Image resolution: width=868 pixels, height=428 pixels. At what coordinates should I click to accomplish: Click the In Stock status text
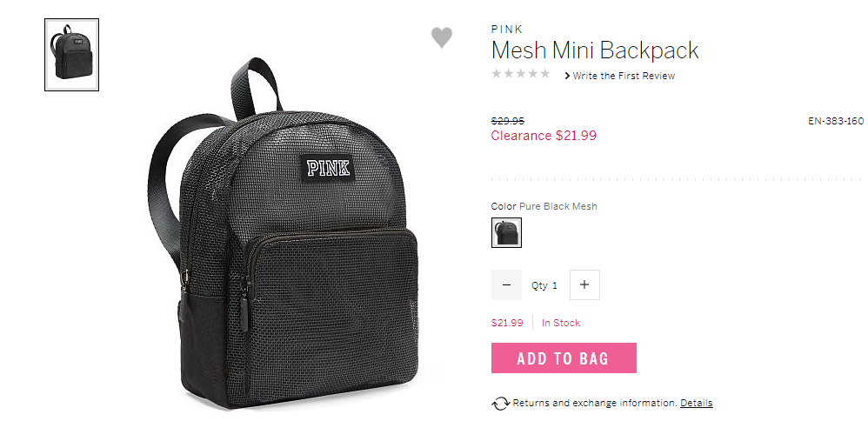(561, 323)
